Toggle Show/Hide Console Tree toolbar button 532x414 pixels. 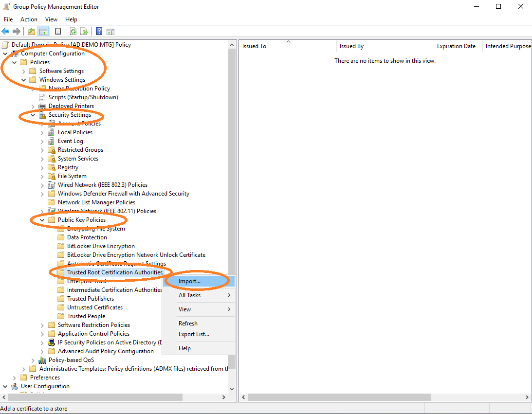point(43,32)
